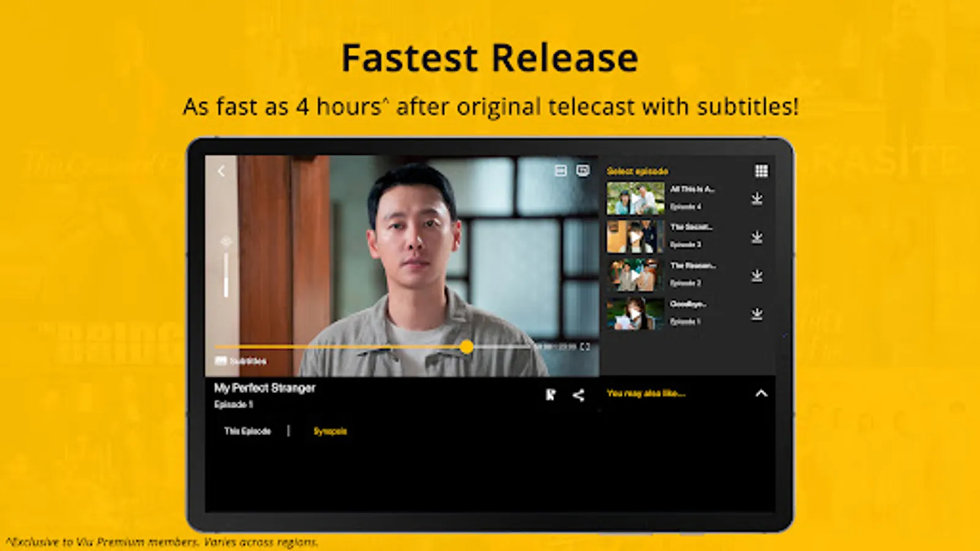Tap the video player icon left of the cast icon
Viewport: 980px width, 551px height.
560,171
